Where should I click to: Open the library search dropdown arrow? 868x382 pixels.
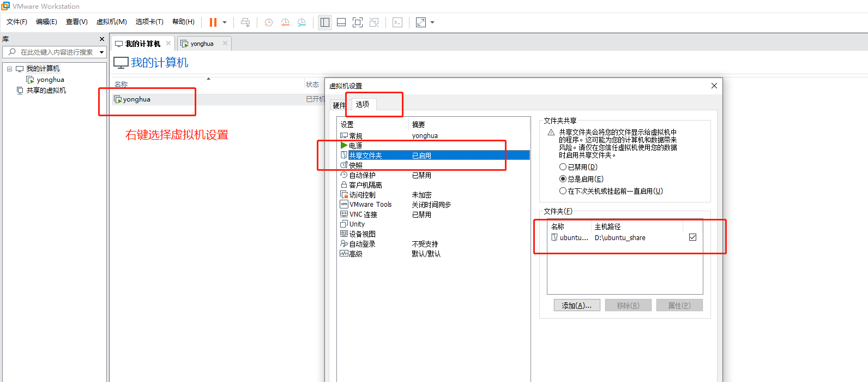point(101,52)
